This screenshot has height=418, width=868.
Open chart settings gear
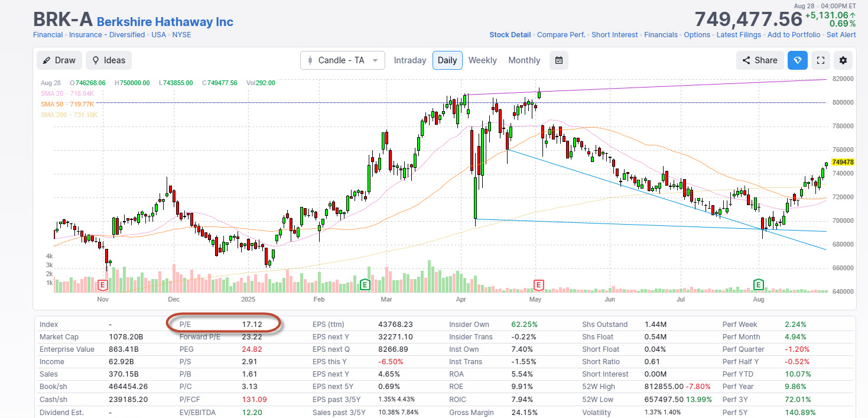click(x=843, y=60)
